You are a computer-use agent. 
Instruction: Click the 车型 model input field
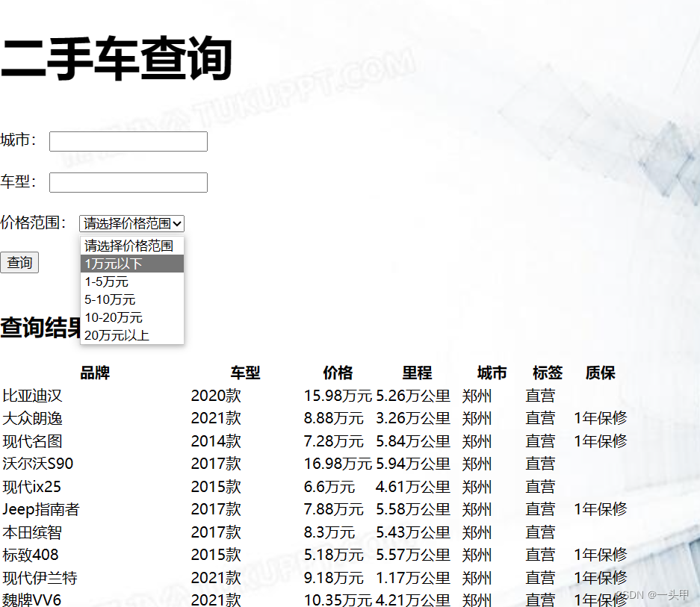point(128,182)
